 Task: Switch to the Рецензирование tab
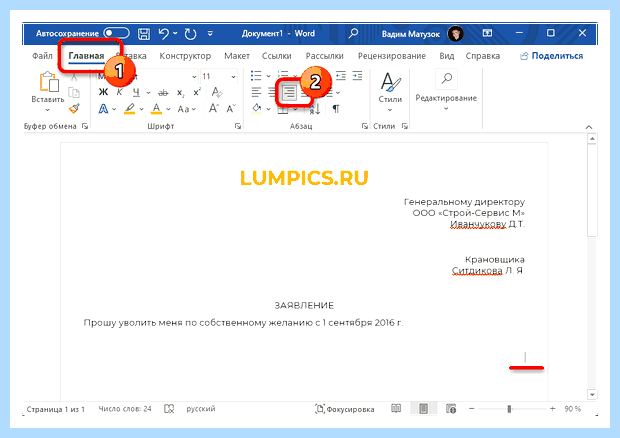click(x=392, y=56)
